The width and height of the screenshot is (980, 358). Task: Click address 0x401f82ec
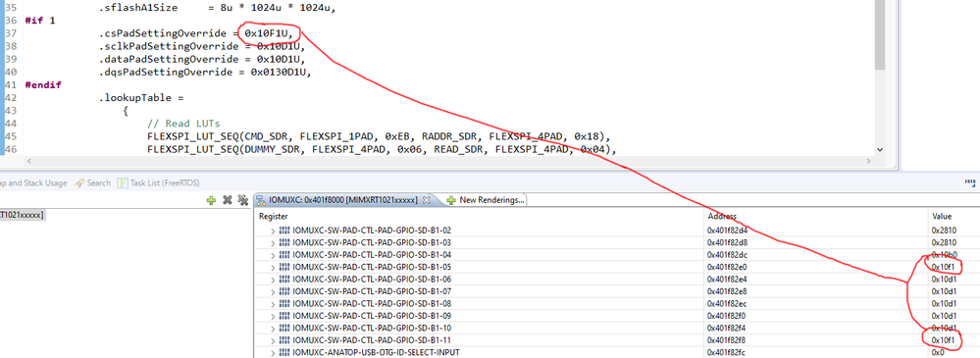[x=726, y=304]
